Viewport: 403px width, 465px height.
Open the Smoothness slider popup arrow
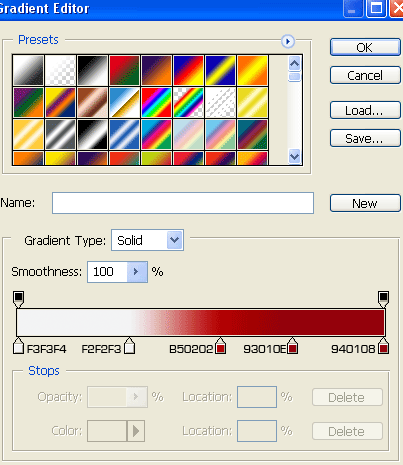[x=137, y=272]
